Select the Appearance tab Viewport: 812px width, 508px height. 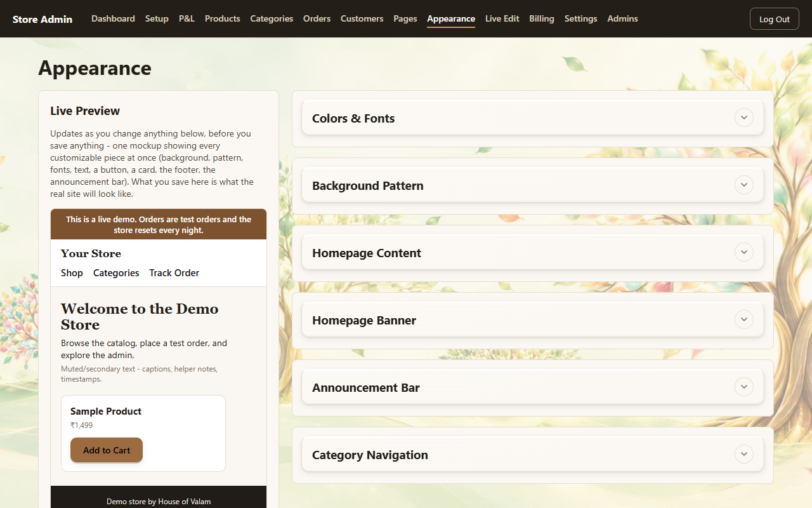(451, 18)
